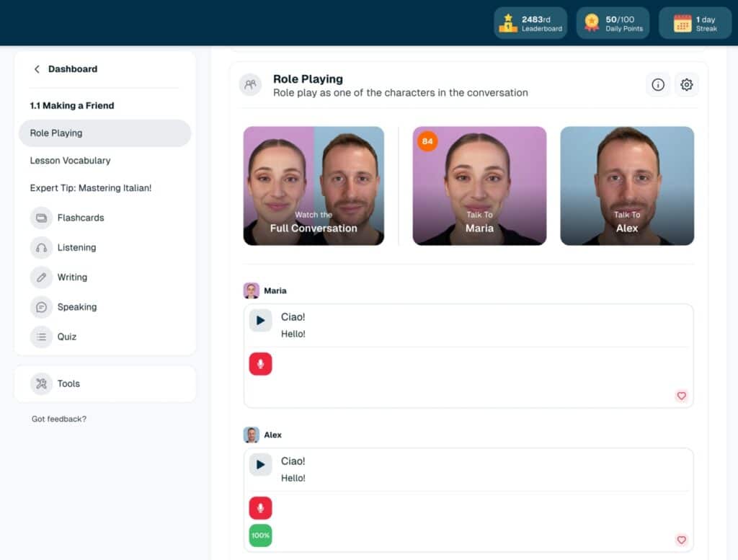Open the Listening headphones icon

[x=42, y=247]
